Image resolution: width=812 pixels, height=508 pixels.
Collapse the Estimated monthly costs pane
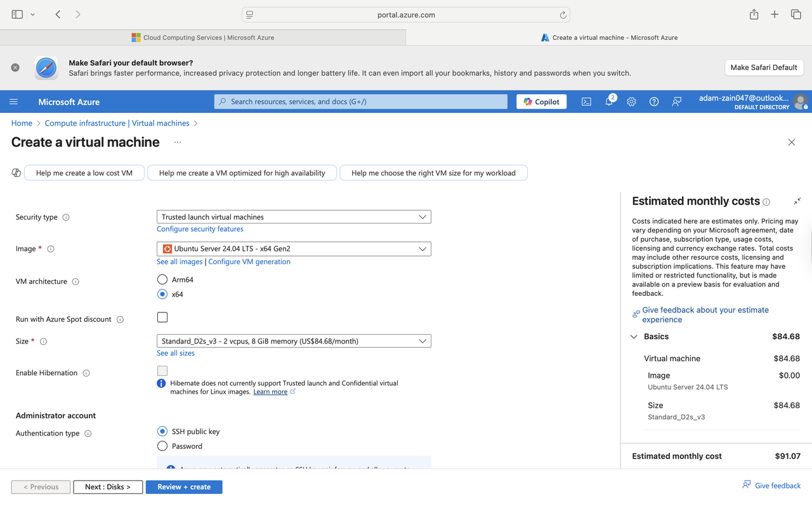click(797, 201)
